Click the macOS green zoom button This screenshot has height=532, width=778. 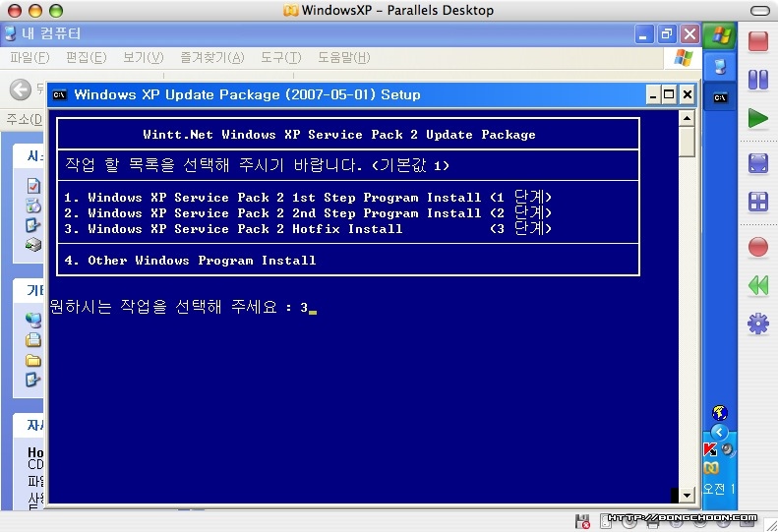point(57,10)
